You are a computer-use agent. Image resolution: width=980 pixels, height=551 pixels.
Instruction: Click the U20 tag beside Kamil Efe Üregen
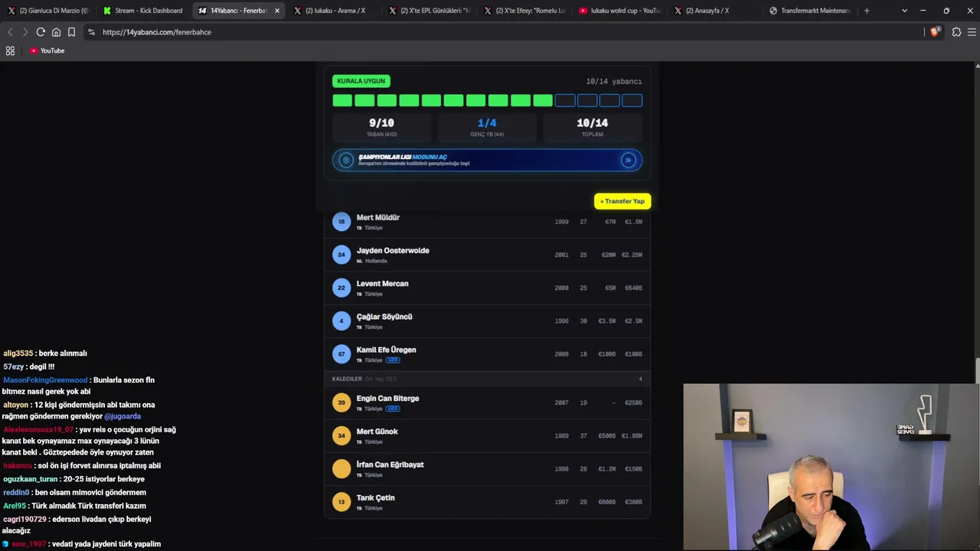click(x=393, y=360)
